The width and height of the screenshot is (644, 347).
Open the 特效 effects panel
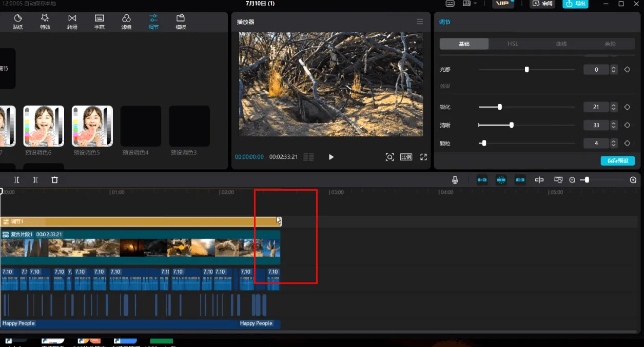click(x=45, y=22)
